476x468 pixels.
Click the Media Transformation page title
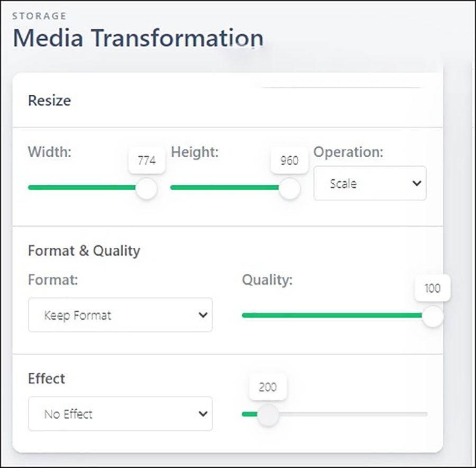138,39
